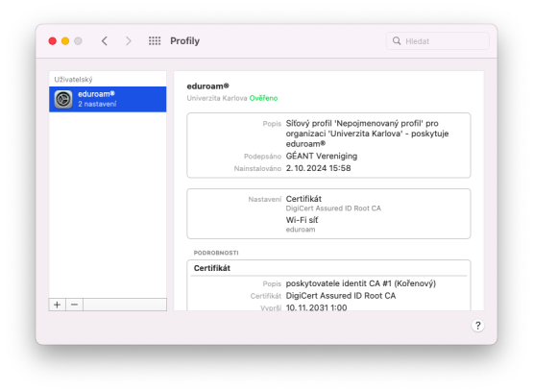Click the Podepsáno field label

point(262,157)
